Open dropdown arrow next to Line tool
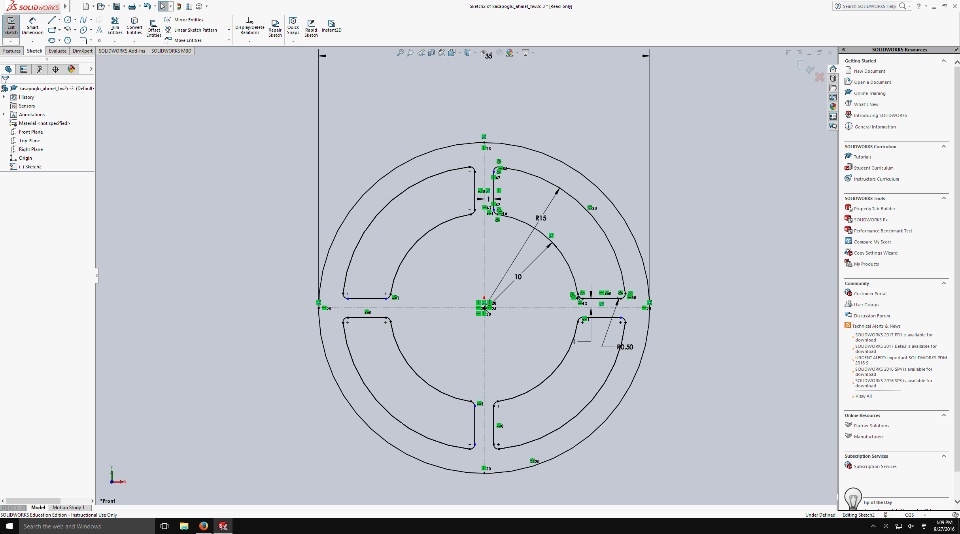The height and width of the screenshot is (534, 960). click(x=59, y=20)
